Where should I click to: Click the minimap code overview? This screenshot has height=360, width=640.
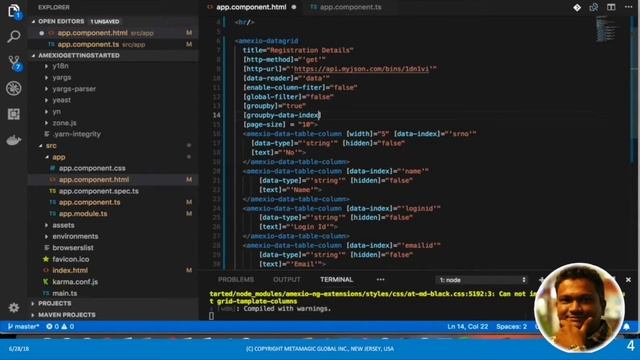pyautogui.click(x=607, y=29)
